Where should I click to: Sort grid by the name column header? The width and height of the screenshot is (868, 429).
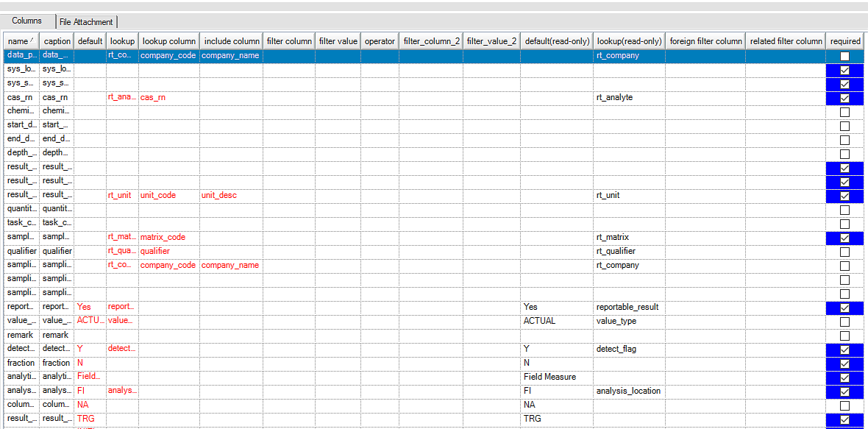[x=21, y=41]
